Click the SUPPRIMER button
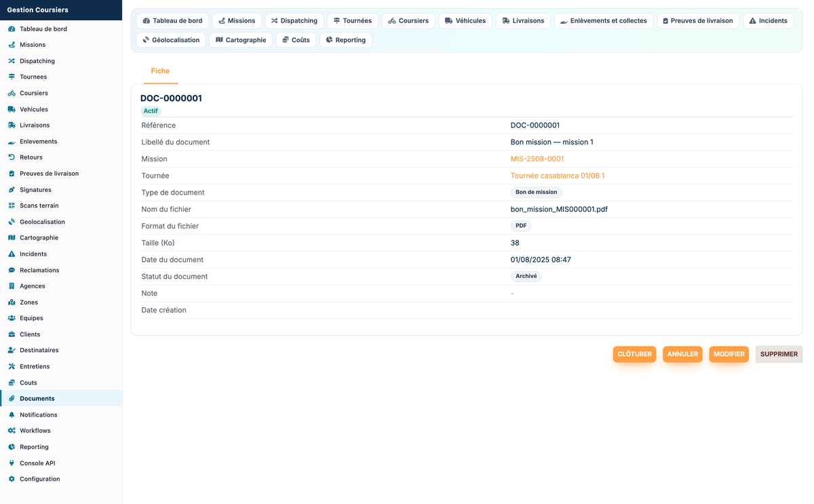This screenshot has width=814, height=504. pyautogui.click(x=779, y=354)
